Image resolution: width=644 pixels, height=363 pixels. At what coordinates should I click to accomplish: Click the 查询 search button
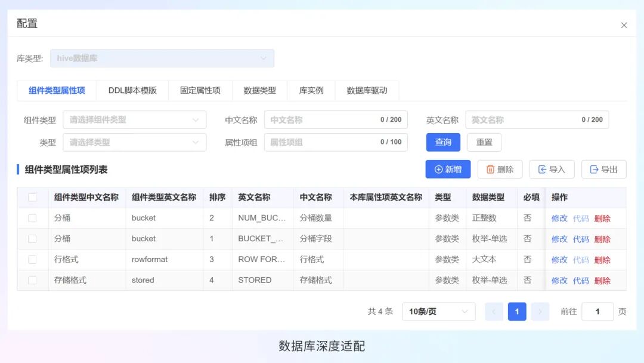tap(443, 143)
